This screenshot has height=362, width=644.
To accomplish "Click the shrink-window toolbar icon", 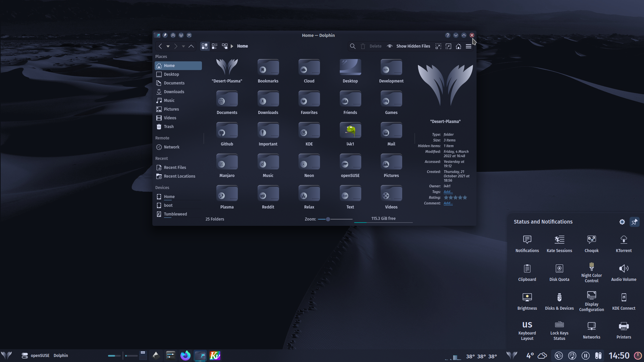I will click(x=448, y=46).
